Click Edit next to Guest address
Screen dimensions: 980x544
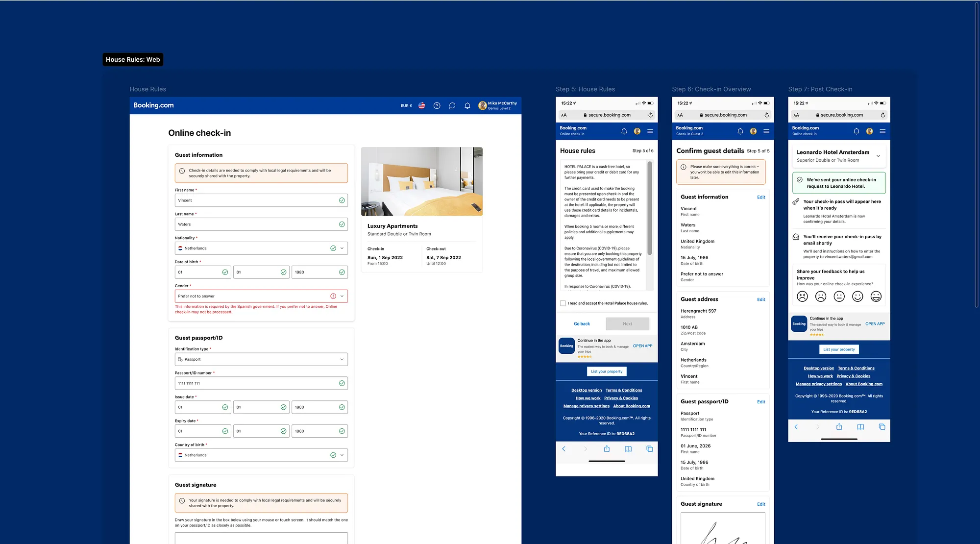[x=761, y=299]
